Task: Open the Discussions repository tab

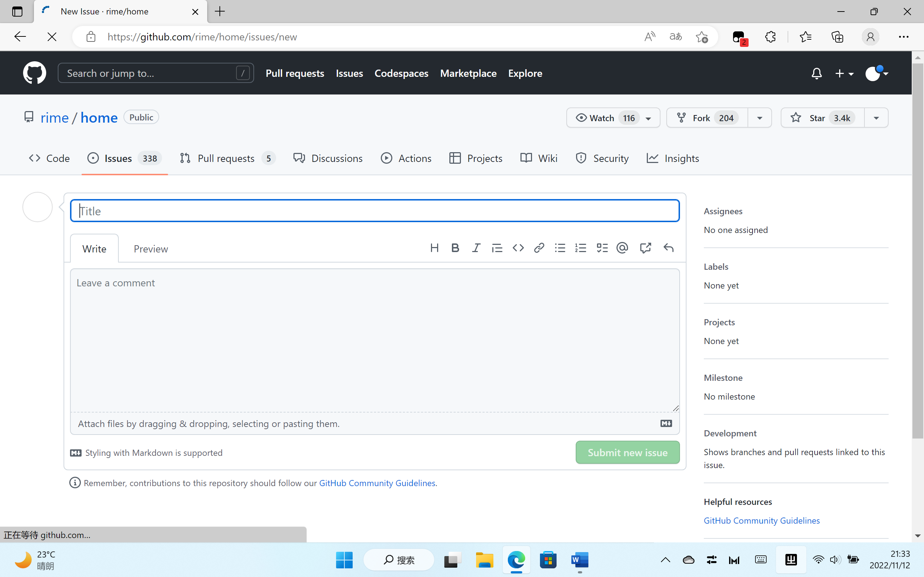Action: click(328, 158)
